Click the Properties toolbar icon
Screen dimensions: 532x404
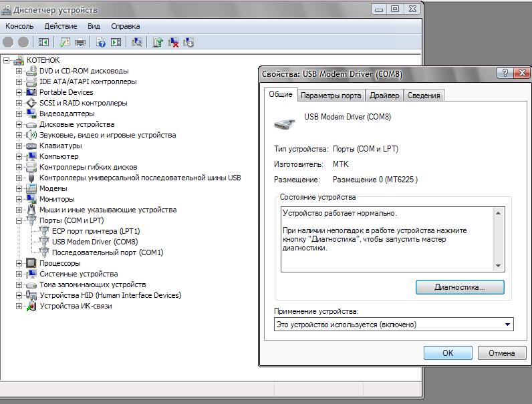[65, 42]
